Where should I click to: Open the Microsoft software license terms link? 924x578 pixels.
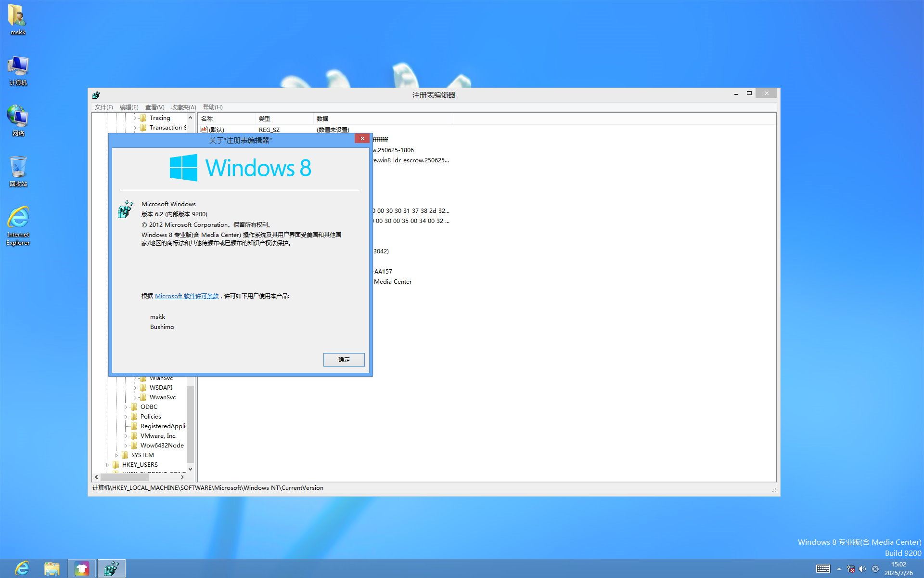point(187,296)
